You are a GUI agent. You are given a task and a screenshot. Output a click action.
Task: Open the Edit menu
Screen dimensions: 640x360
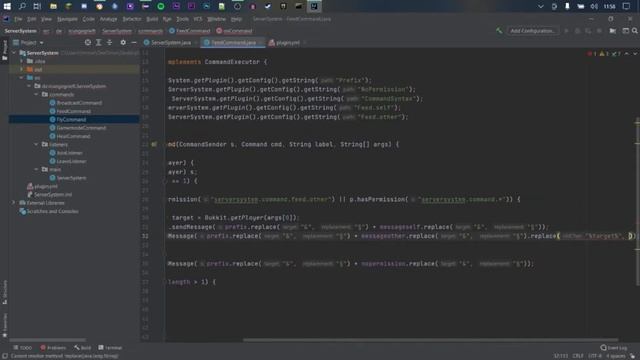coord(31,19)
